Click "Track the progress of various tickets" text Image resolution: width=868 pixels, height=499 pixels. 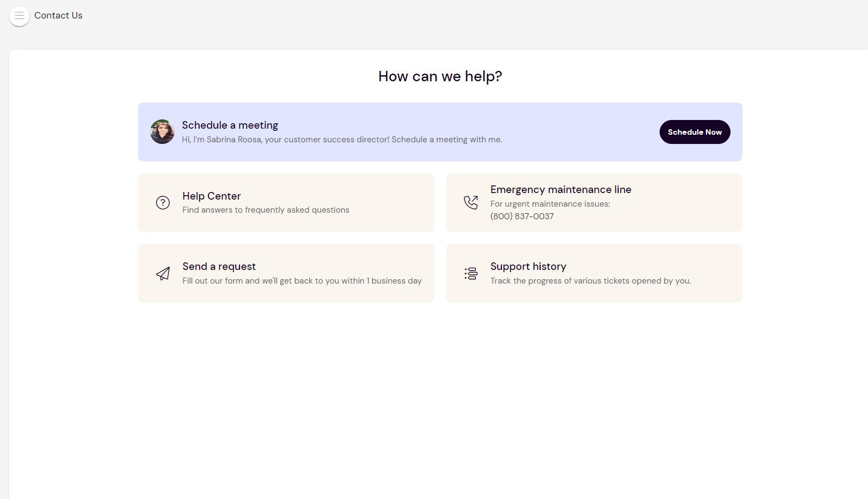coord(590,281)
